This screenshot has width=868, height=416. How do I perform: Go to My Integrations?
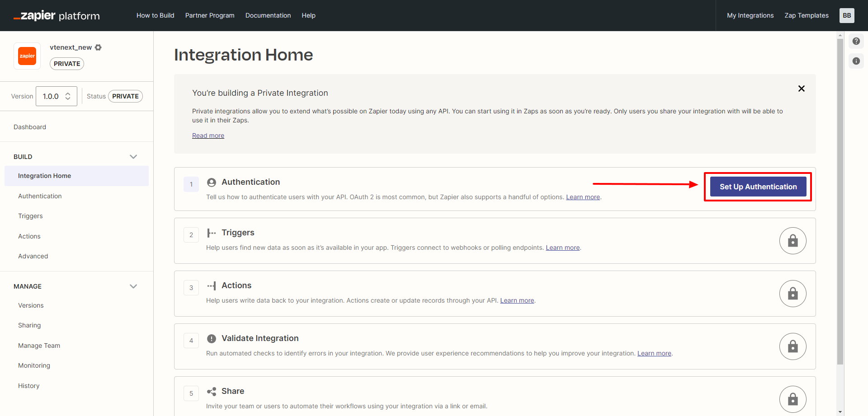(x=750, y=15)
